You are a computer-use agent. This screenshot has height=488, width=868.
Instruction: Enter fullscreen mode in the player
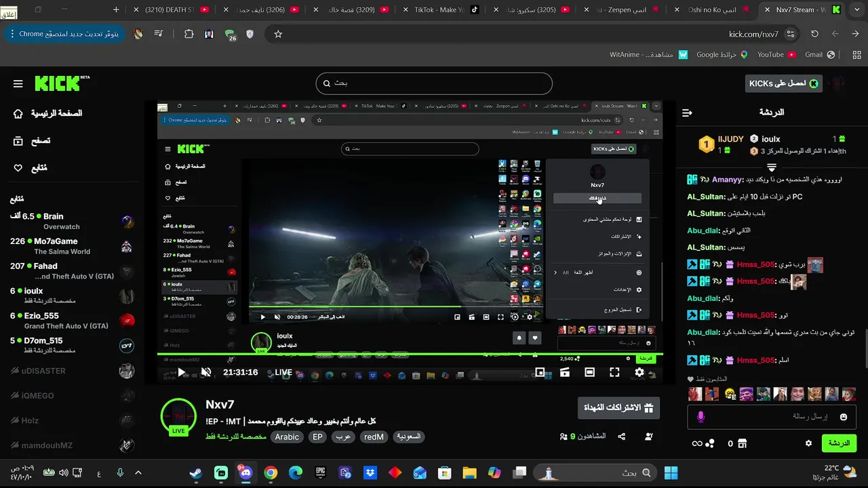click(x=614, y=372)
